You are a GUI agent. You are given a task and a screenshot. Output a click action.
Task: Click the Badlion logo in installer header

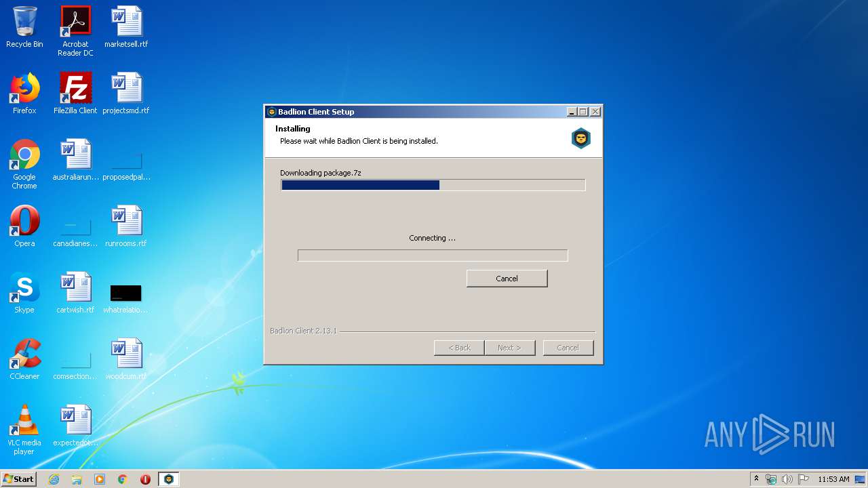pos(581,138)
